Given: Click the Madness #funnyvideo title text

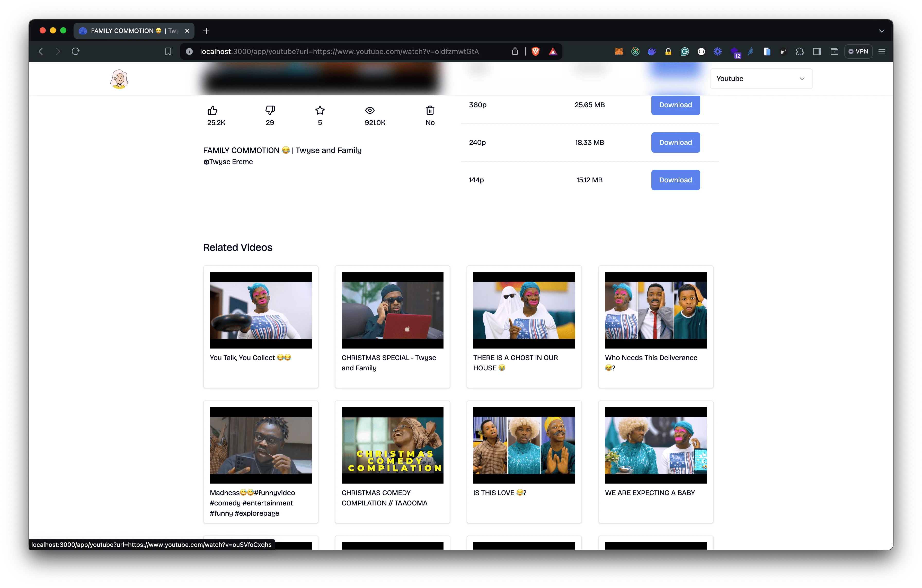Looking at the screenshot, I should [x=252, y=503].
